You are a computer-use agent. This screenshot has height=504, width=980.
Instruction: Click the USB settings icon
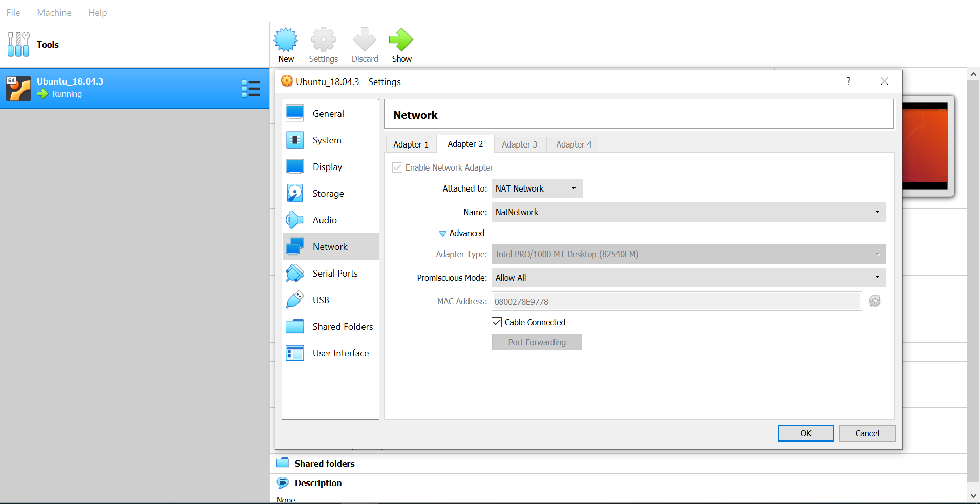point(295,300)
